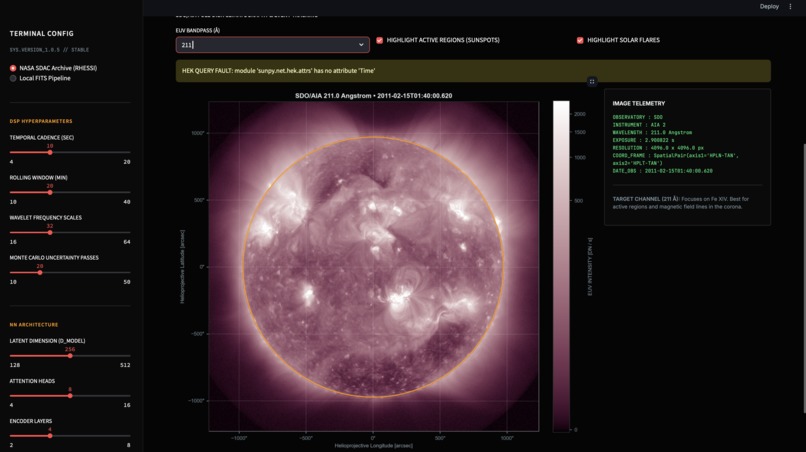The width and height of the screenshot is (806, 452).
Task: Click the page vertical scrollbar
Action: pos(804,278)
